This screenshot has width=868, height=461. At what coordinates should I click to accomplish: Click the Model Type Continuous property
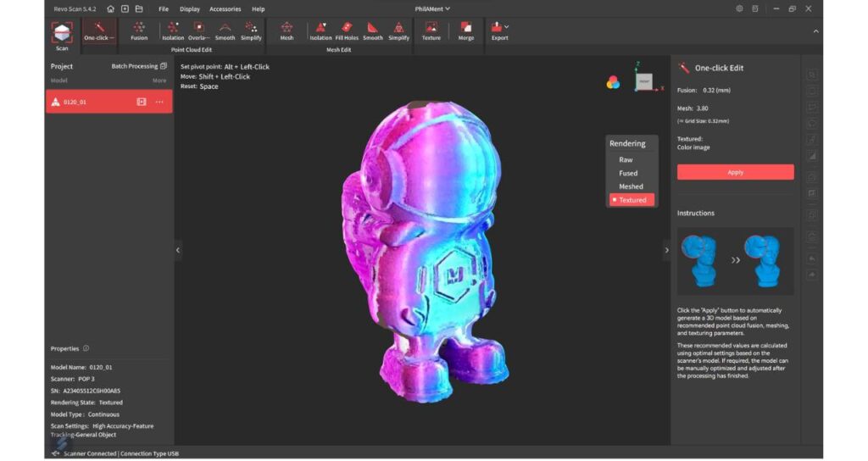click(x=85, y=414)
